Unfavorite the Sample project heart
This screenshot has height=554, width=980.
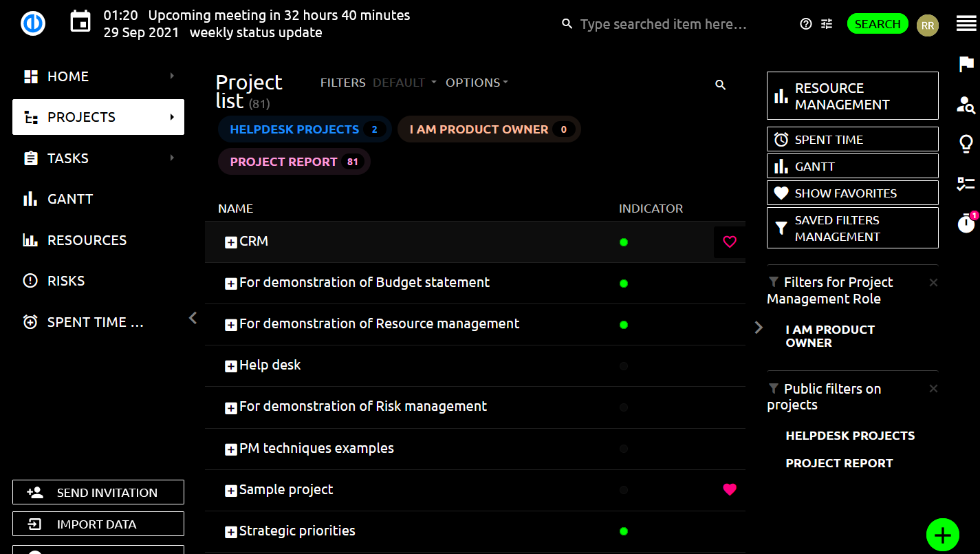click(x=730, y=489)
